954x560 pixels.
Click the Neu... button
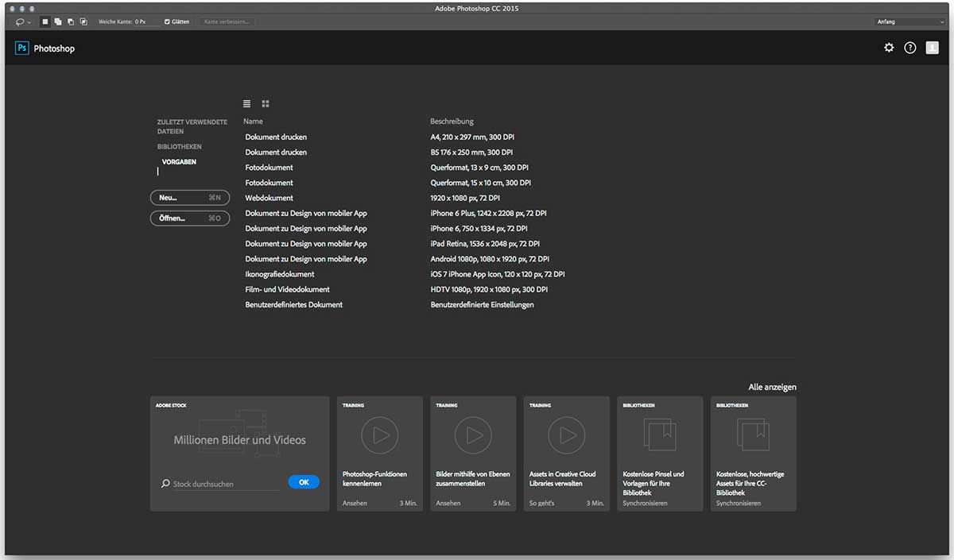[189, 197]
